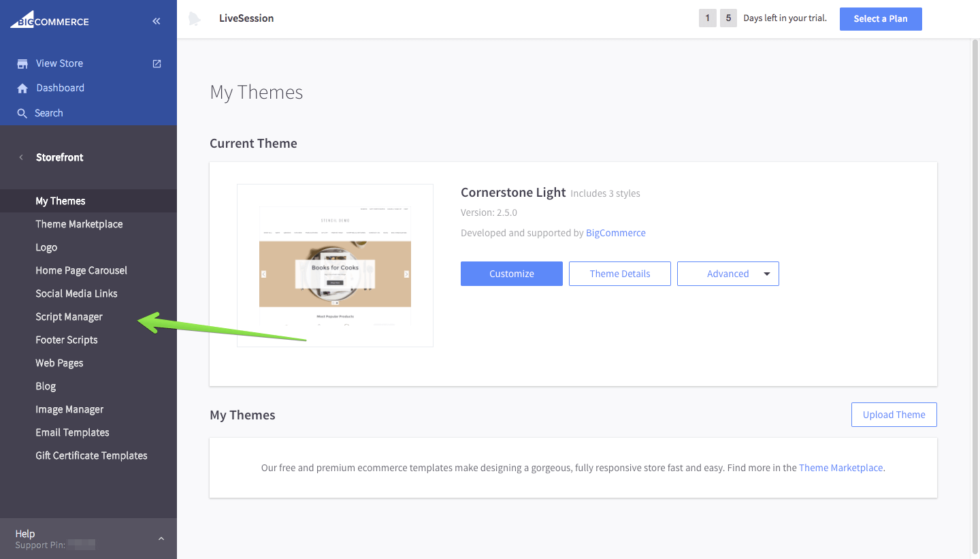The height and width of the screenshot is (559, 980).
Task: Collapse the sidebar with the double-chevron icon
Action: pos(156,20)
